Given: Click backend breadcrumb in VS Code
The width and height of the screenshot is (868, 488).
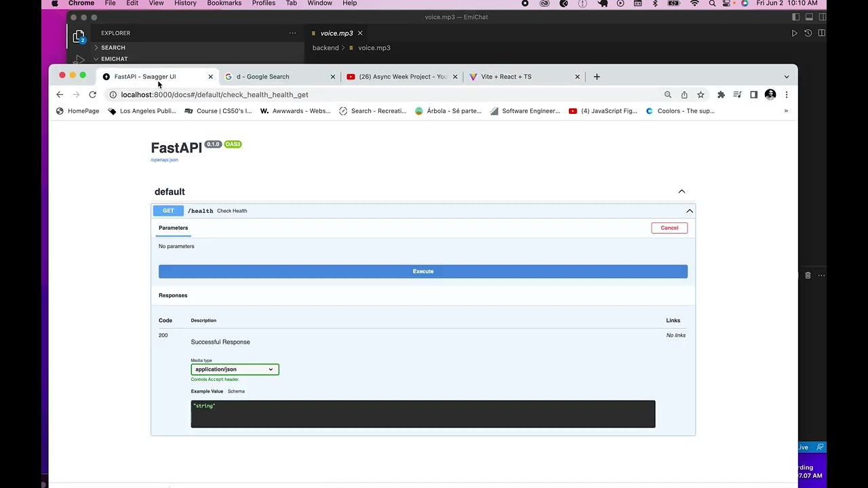Looking at the screenshot, I should tap(325, 48).
